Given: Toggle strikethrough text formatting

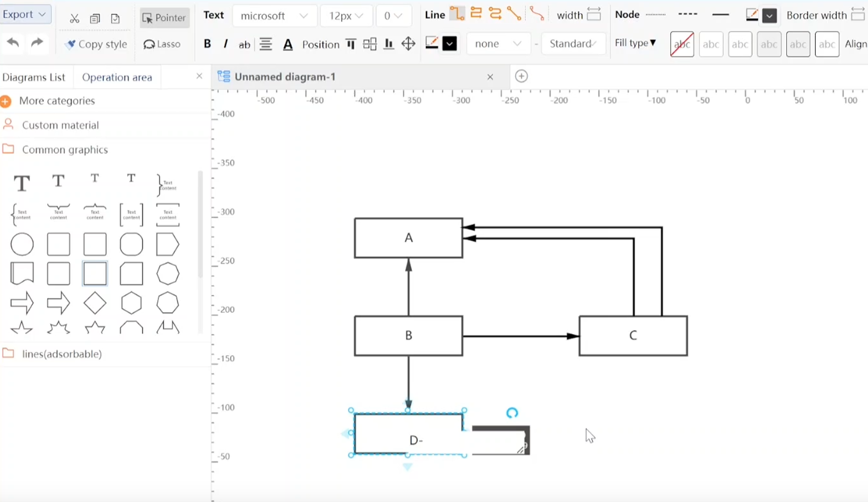Looking at the screenshot, I should (244, 44).
